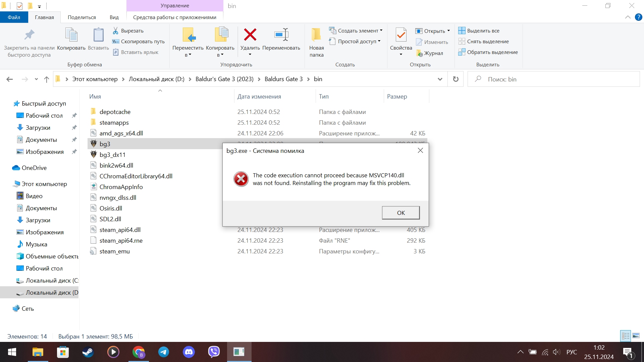Image resolution: width=644 pixels, height=362 pixels.
Task: Click the red Delete (Удалить) icon
Action: (250, 35)
